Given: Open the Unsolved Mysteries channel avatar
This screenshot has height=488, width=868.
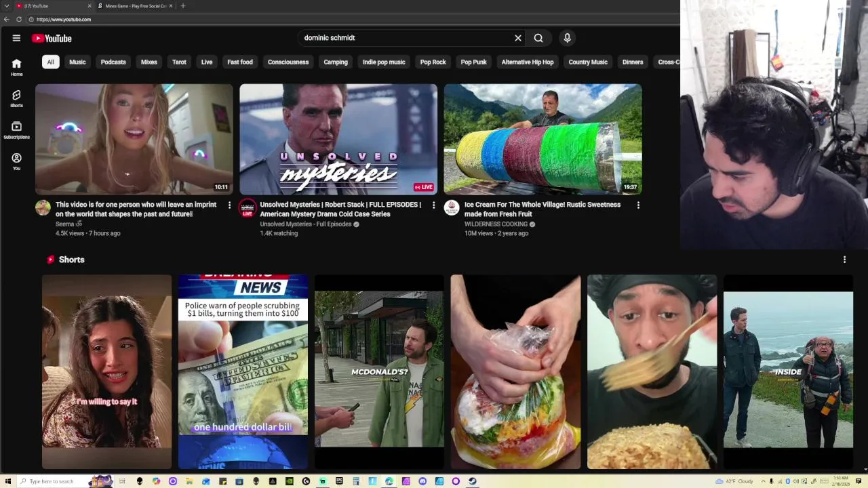Looking at the screenshot, I should [248, 208].
